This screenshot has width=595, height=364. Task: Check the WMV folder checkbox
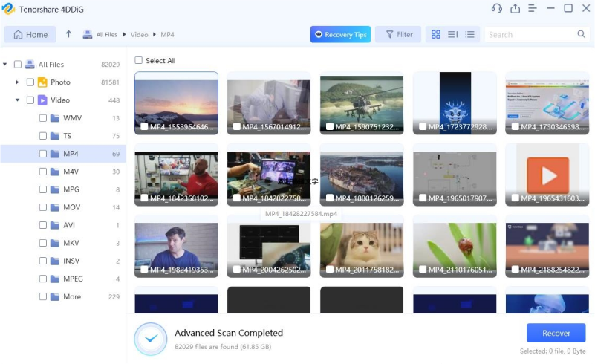(43, 118)
